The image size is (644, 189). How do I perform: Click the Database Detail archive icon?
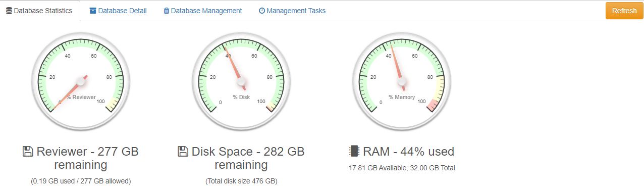(x=93, y=11)
